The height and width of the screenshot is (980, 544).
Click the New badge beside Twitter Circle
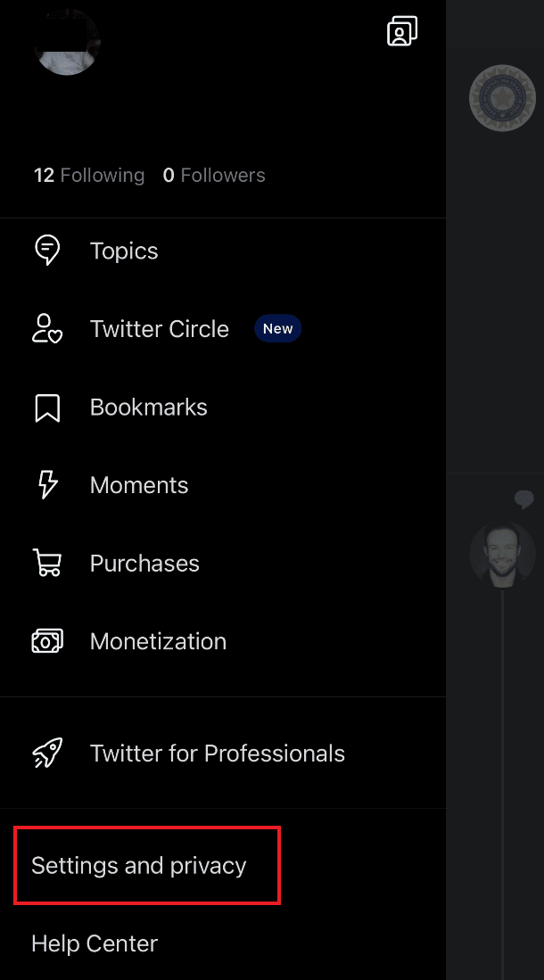click(277, 329)
